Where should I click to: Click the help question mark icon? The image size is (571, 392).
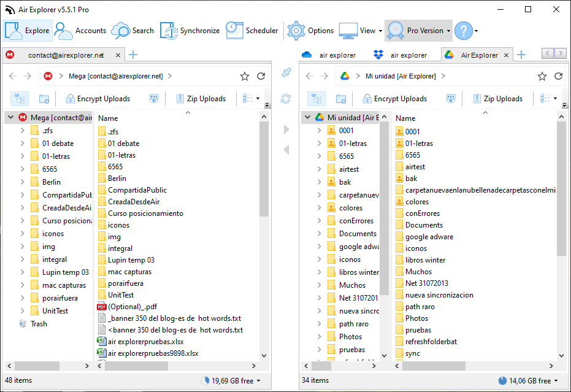(x=463, y=31)
